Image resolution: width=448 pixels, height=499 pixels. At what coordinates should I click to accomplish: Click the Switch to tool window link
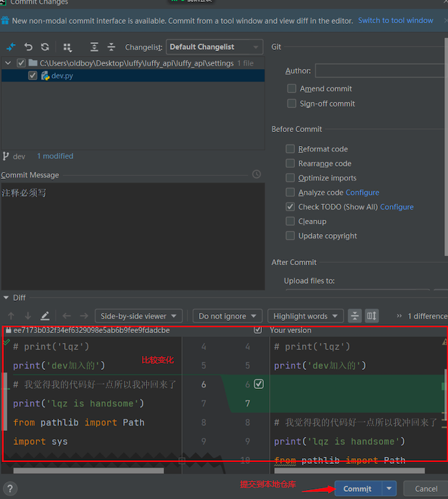point(395,21)
